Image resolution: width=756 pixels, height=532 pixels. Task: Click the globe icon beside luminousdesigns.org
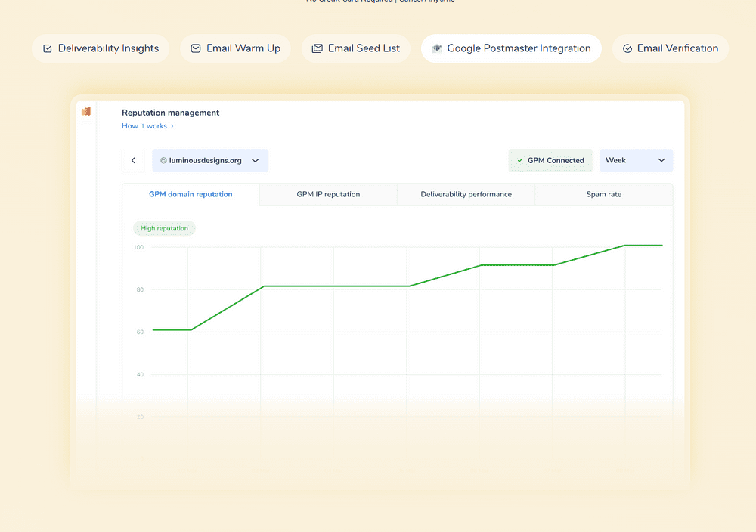(x=163, y=160)
